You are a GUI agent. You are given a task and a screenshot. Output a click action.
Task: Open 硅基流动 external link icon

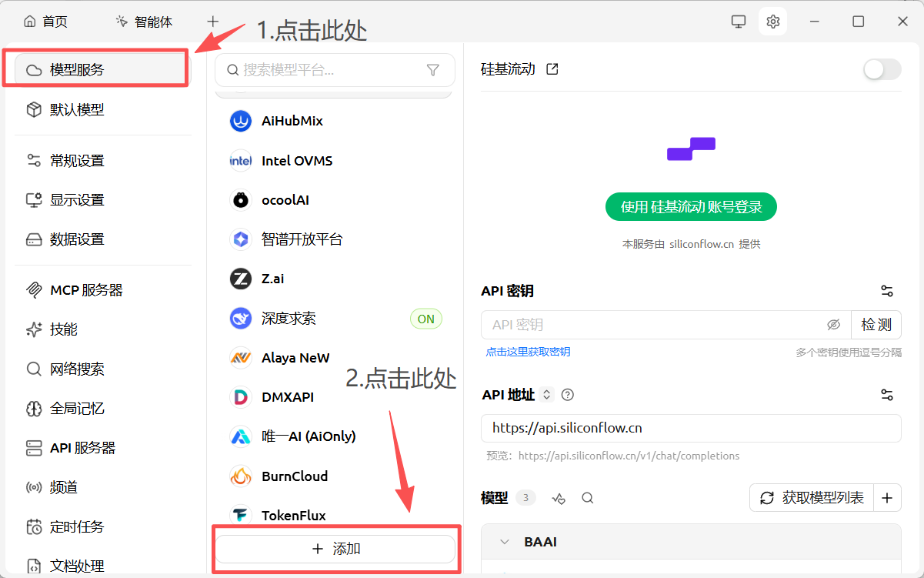pyautogui.click(x=552, y=69)
